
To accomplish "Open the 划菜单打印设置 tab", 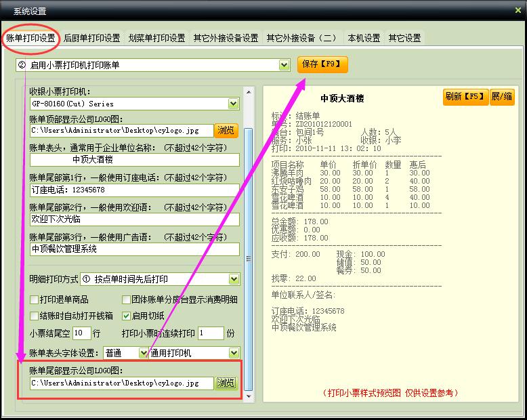I will click(x=156, y=38).
